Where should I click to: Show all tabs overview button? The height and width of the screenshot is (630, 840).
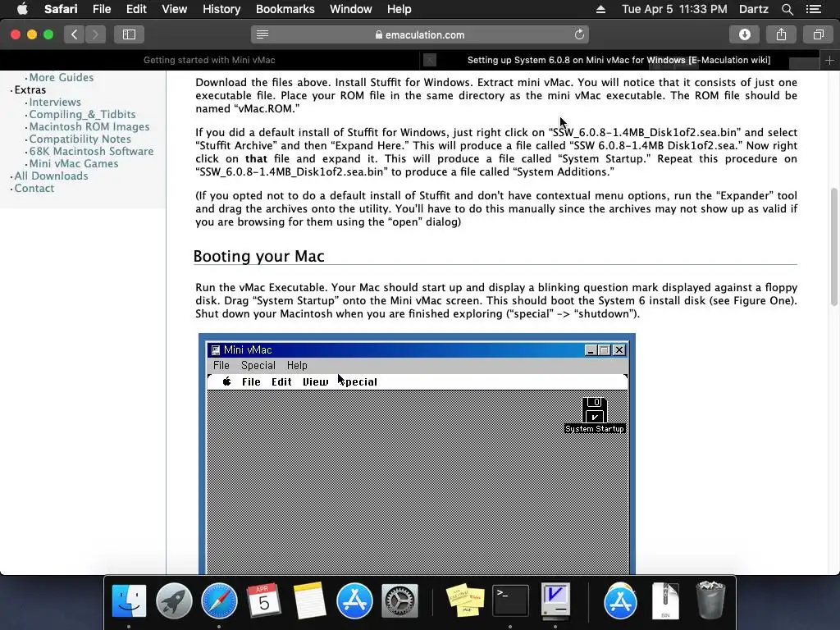pyautogui.click(x=818, y=34)
